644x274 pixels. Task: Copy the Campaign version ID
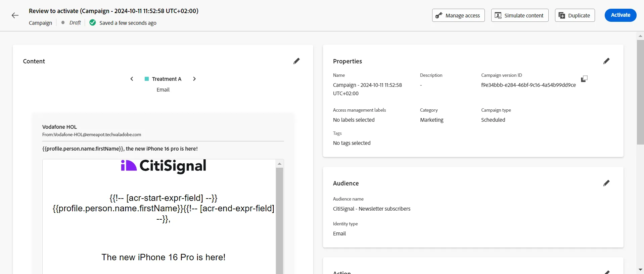pos(584,79)
